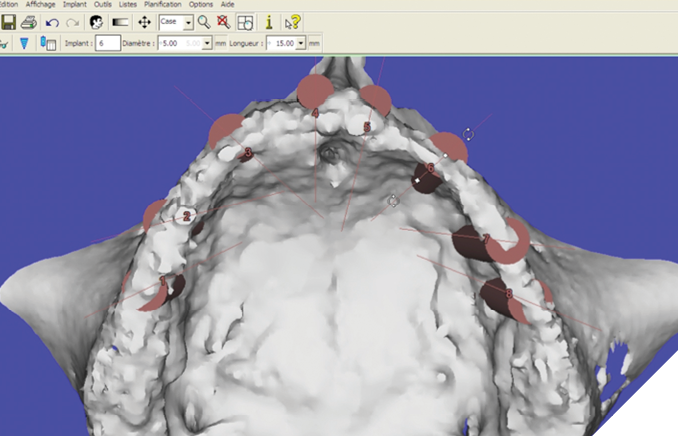Redo the last undone action

(x=73, y=22)
